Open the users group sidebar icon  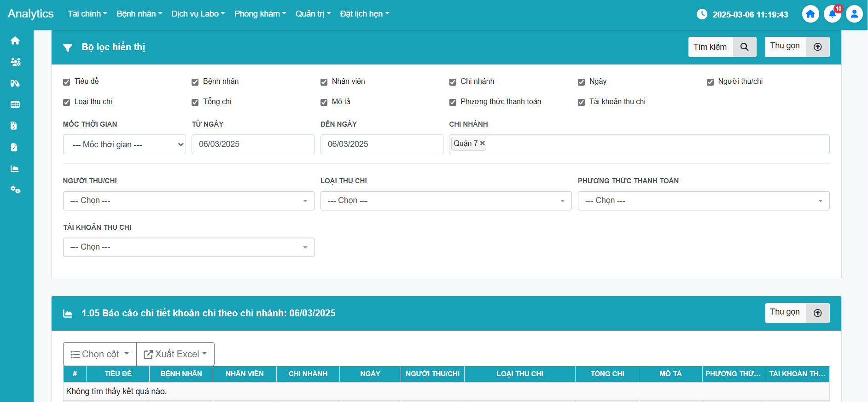(15, 62)
